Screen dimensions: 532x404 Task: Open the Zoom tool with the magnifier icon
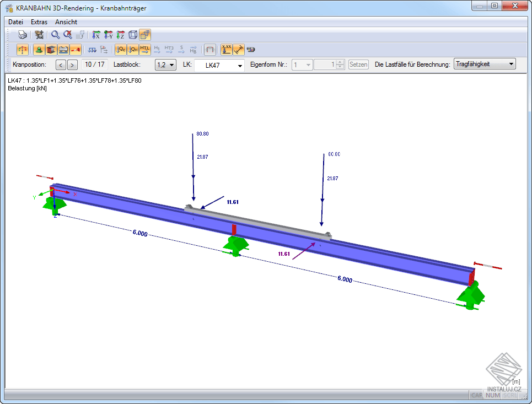tap(55, 34)
